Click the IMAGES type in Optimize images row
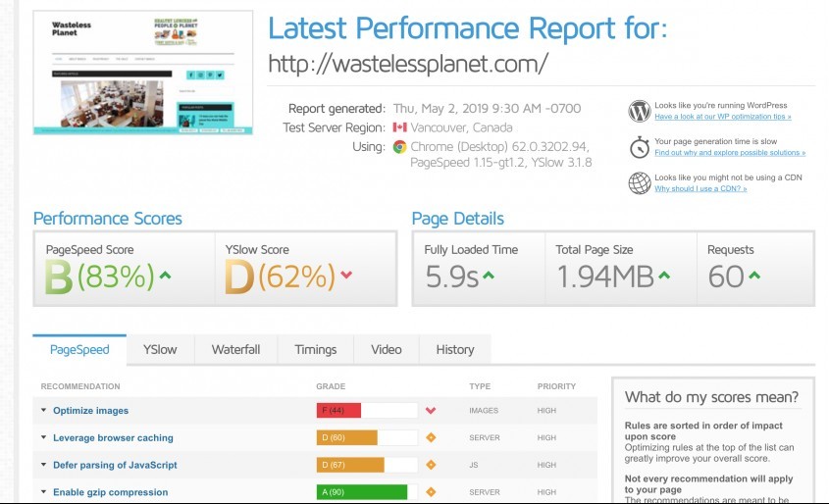Viewport: 829px width, 504px height. tap(484, 411)
